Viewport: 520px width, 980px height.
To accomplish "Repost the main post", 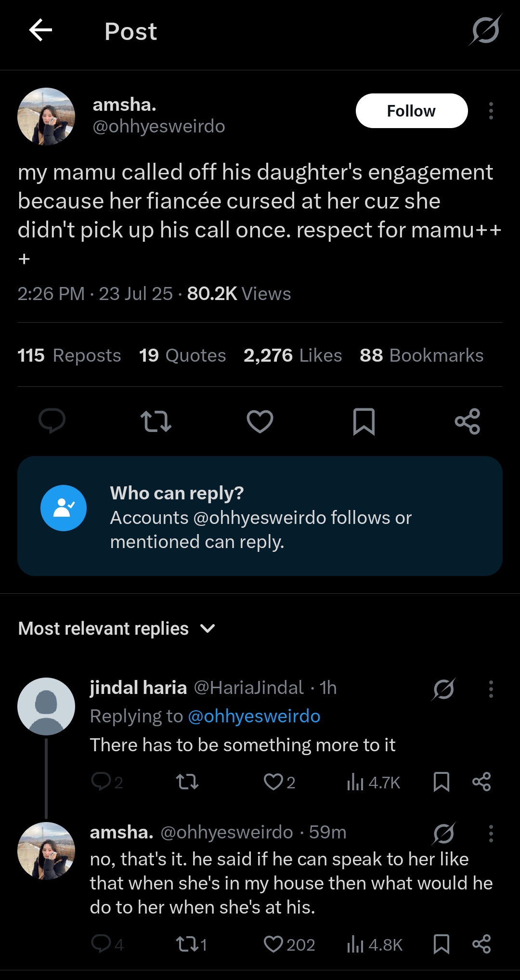I will [156, 421].
